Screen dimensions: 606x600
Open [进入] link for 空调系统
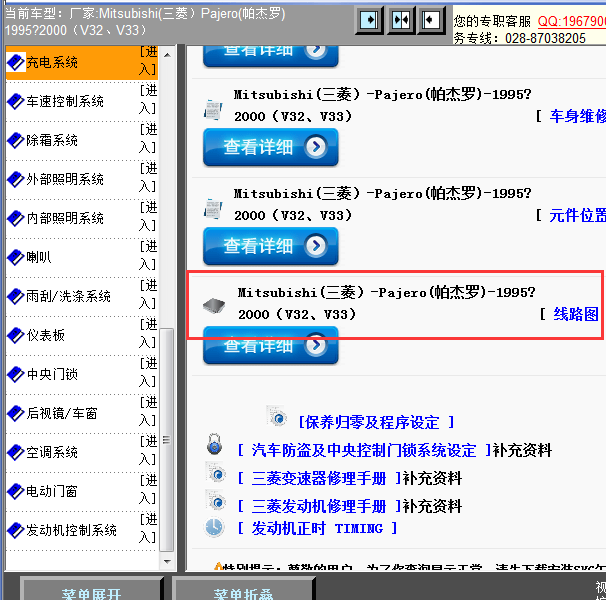coord(148,451)
